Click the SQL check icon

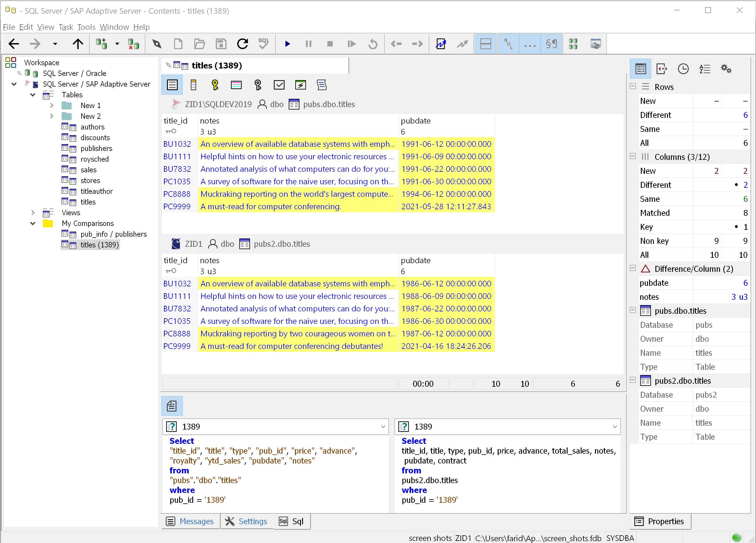(x=264, y=44)
